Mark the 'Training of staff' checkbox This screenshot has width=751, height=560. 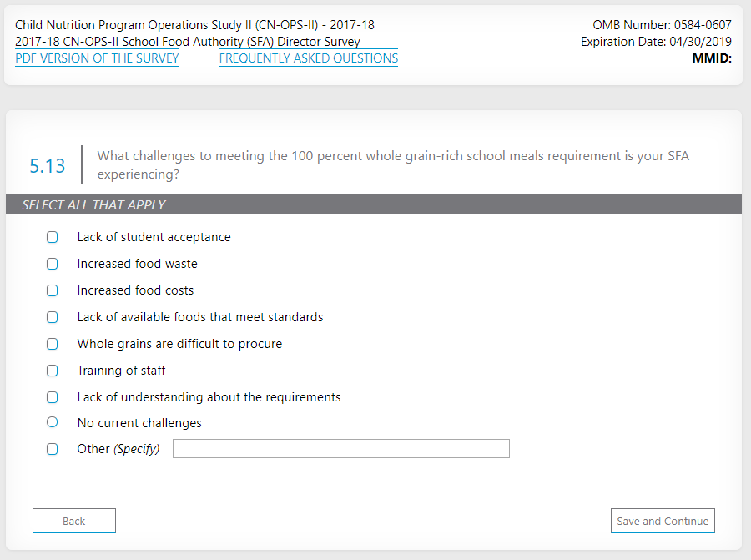[x=53, y=371]
